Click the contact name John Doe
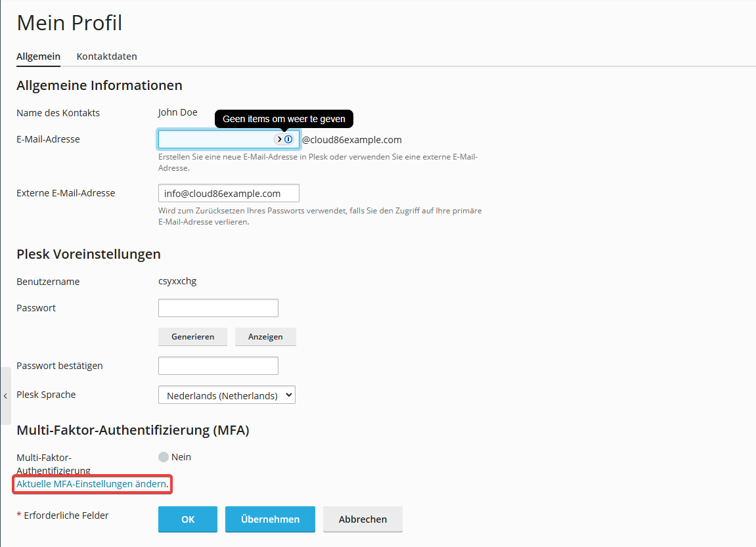This screenshot has width=756, height=547. click(177, 112)
